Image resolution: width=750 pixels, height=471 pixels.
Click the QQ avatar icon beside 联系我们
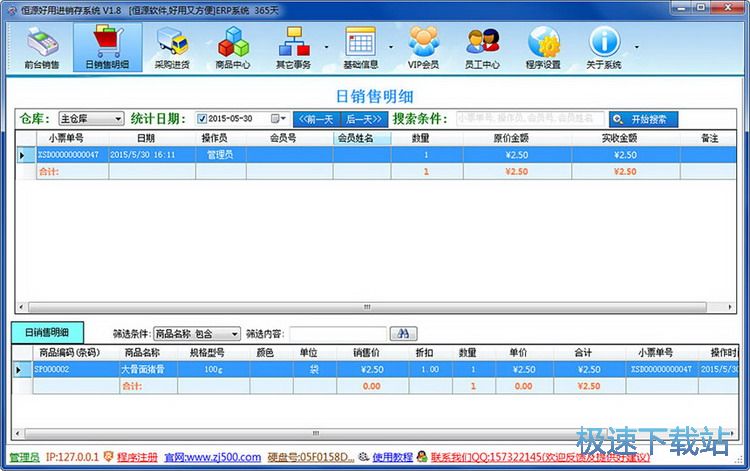tap(422, 457)
